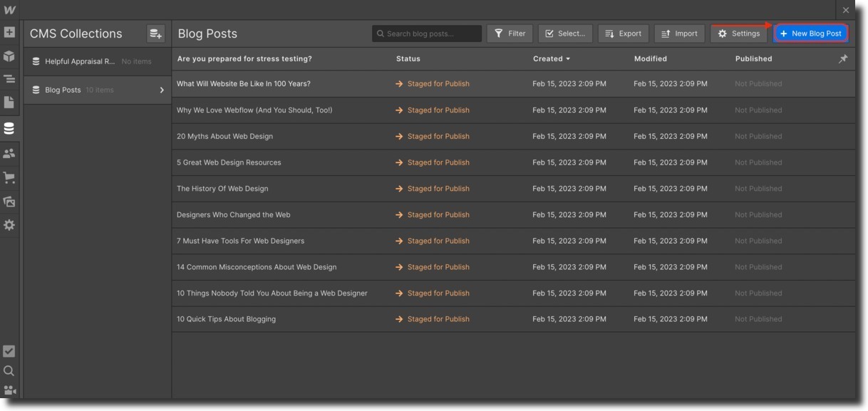The image size is (868, 411).
Task: Open the Filter options
Action: point(510,33)
